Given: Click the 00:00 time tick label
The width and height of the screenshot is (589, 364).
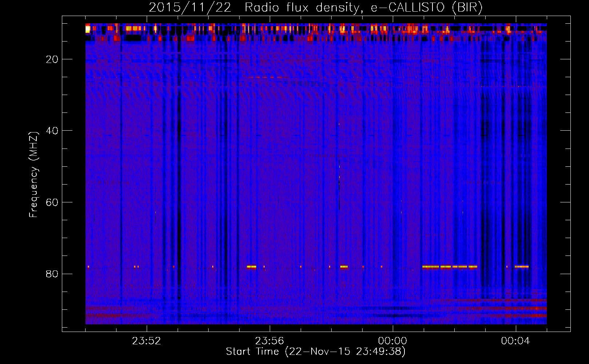Looking at the screenshot, I should tap(392, 341).
